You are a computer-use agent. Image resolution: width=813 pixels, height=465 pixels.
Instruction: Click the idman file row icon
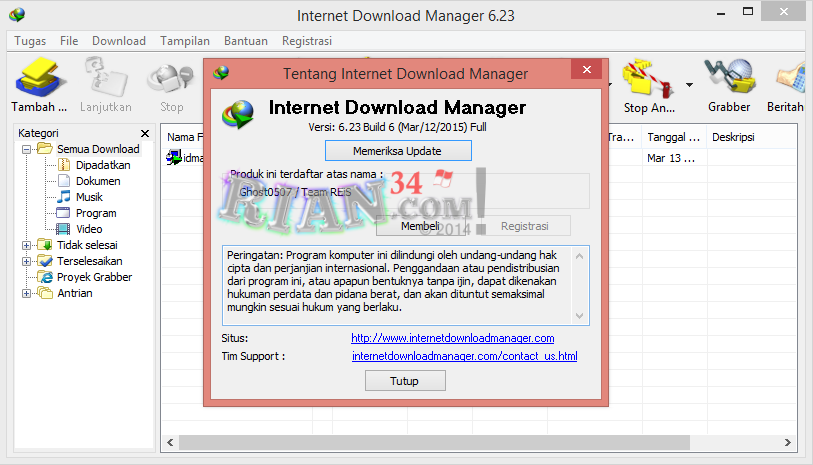pyautogui.click(x=174, y=157)
